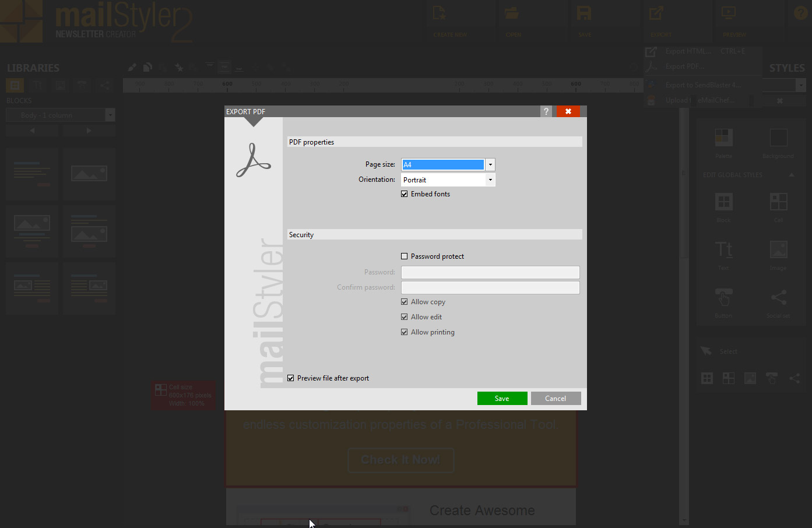Screen dimensions: 812x528
Task: Click the Cancel button
Action: (556, 399)
